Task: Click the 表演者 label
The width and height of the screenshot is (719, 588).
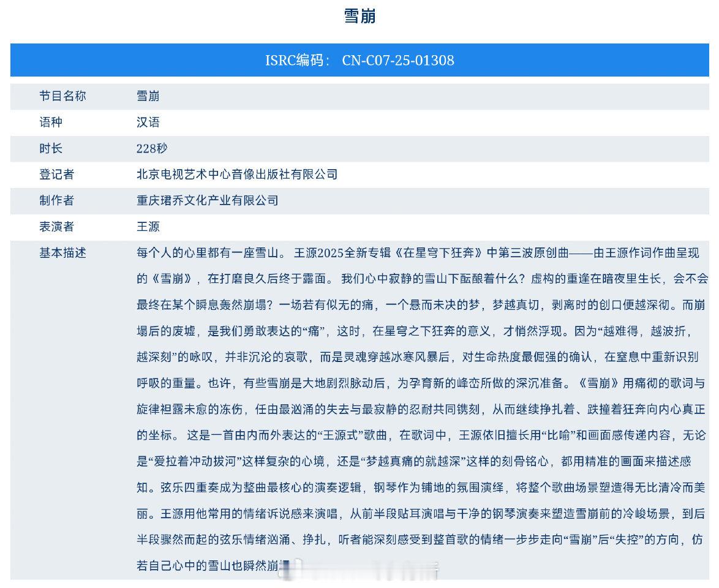Action: pyautogui.click(x=57, y=227)
